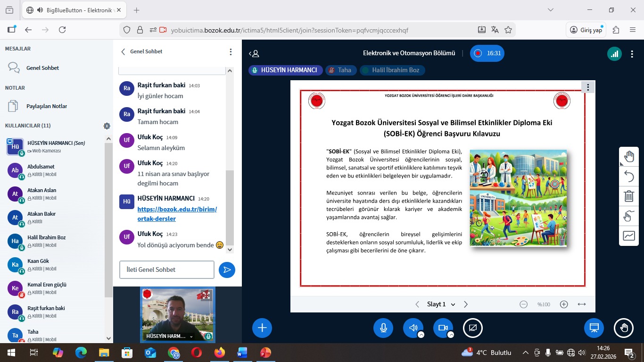The image size is (644, 362).
Task: Click the İleti Genel Sohbet message field
Action: (167, 269)
